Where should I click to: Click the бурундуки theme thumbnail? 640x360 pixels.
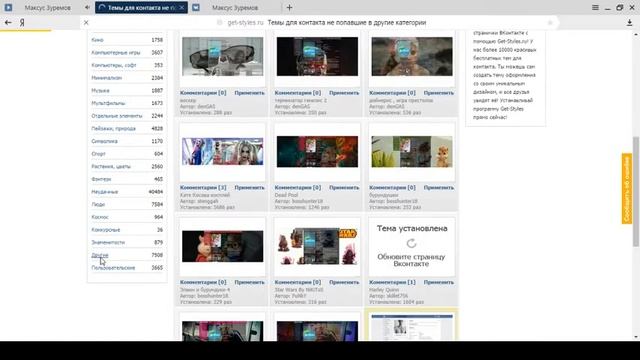pyautogui.click(x=412, y=152)
